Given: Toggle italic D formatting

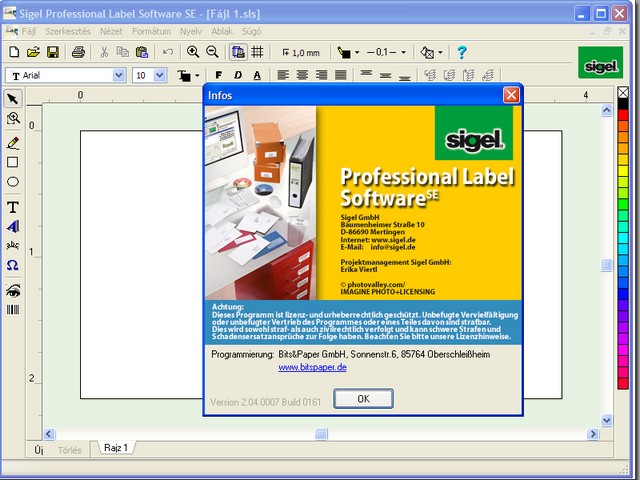Looking at the screenshot, I should pyautogui.click(x=238, y=75).
